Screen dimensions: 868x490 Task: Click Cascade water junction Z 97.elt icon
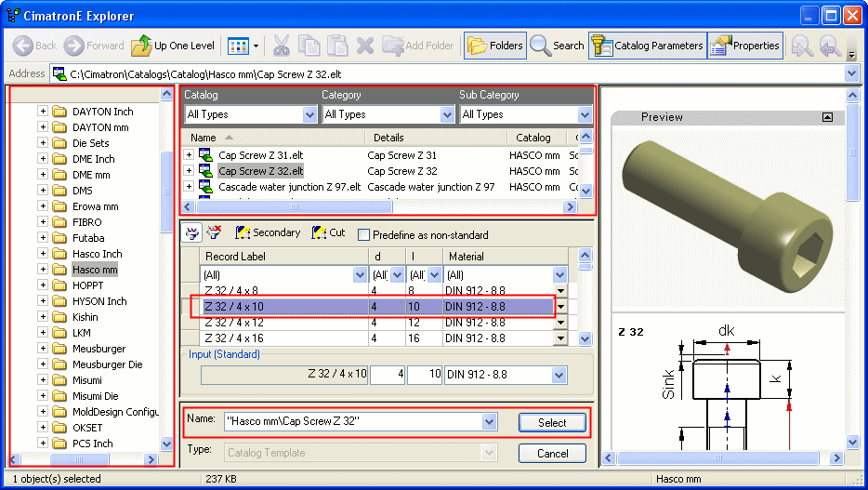(x=205, y=187)
